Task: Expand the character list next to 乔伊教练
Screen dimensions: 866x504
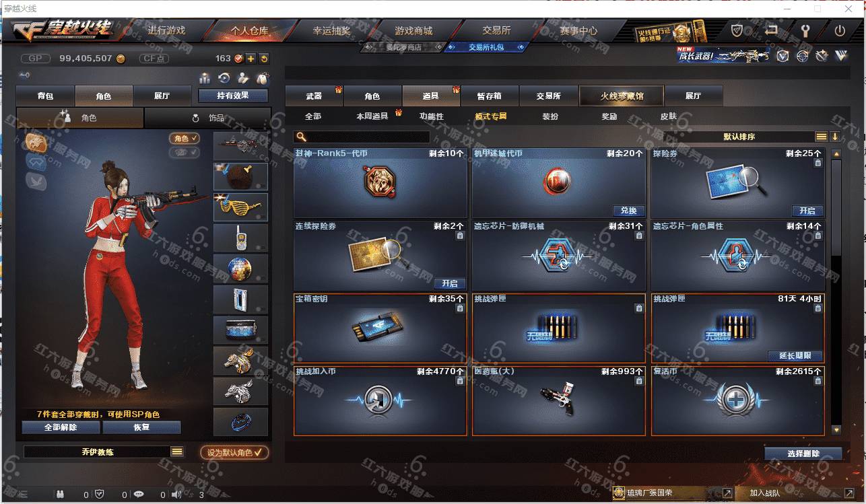Action: click(x=177, y=452)
